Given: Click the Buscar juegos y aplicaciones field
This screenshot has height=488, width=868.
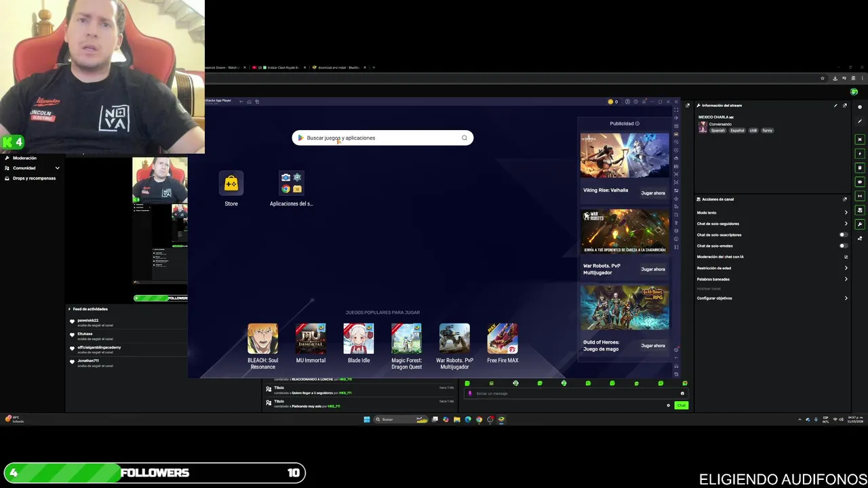Looking at the screenshot, I should coord(382,138).
